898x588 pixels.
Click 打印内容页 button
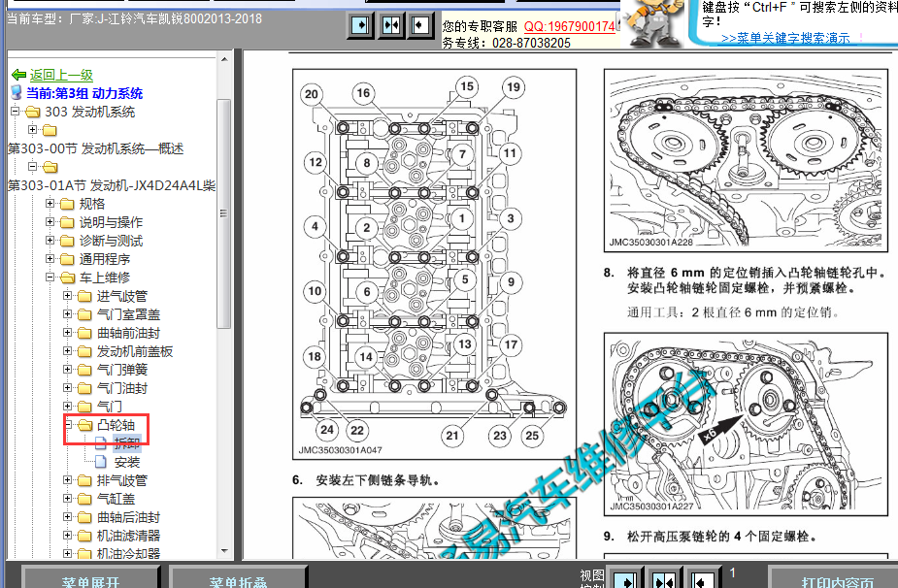tap(836, 578)
